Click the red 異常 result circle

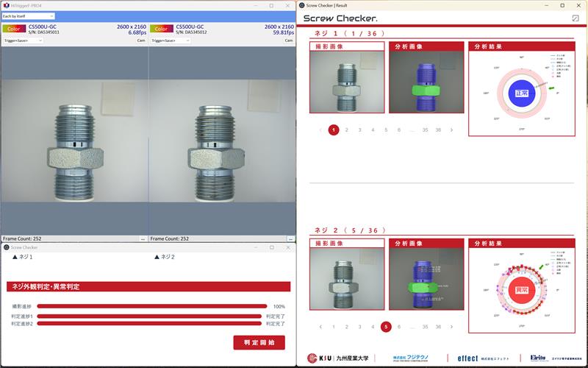522,290
